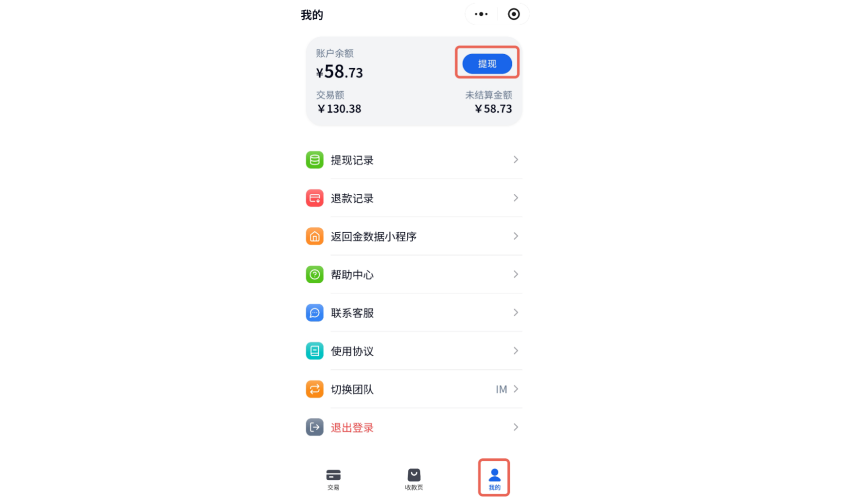This screenshot has width=868, height=497.
Task: Click the teal document 使用协议 icon
Action: 314,351
